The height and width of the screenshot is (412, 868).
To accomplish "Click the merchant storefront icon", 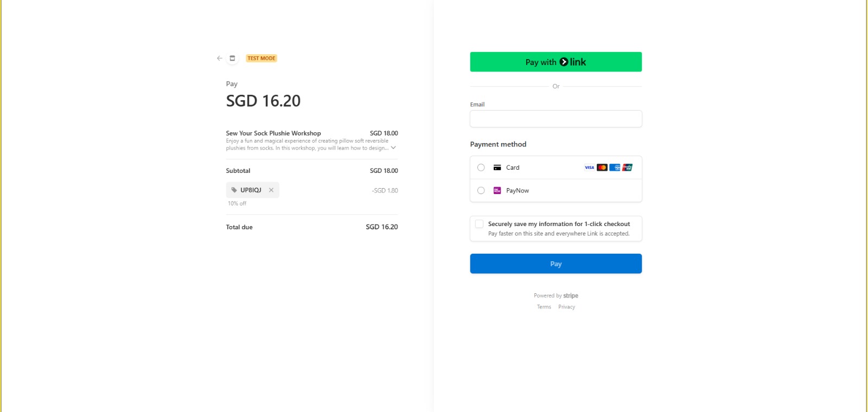I will pos(232,58).
